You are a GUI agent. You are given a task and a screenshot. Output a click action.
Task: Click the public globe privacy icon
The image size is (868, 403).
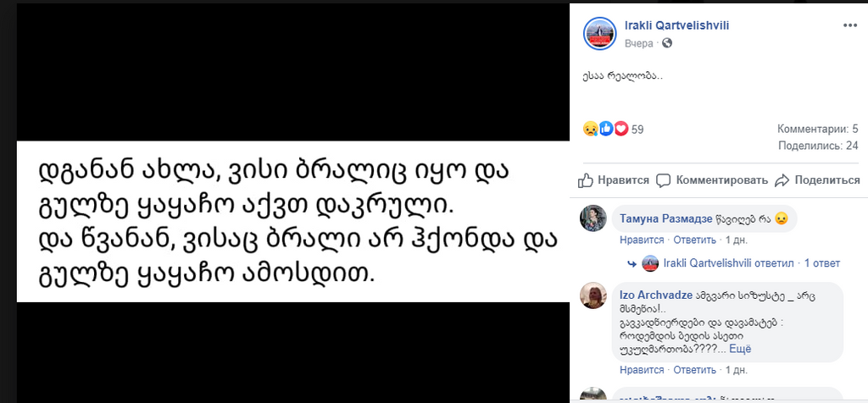click(667, 43)
